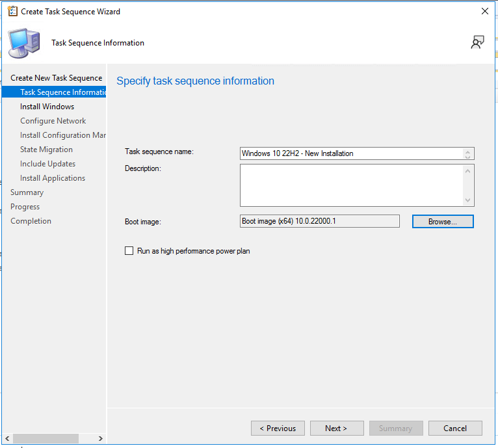This screenshot has height=448, width=498.
Task: Go to the Previous wizard page
Action: click(278, 428)
